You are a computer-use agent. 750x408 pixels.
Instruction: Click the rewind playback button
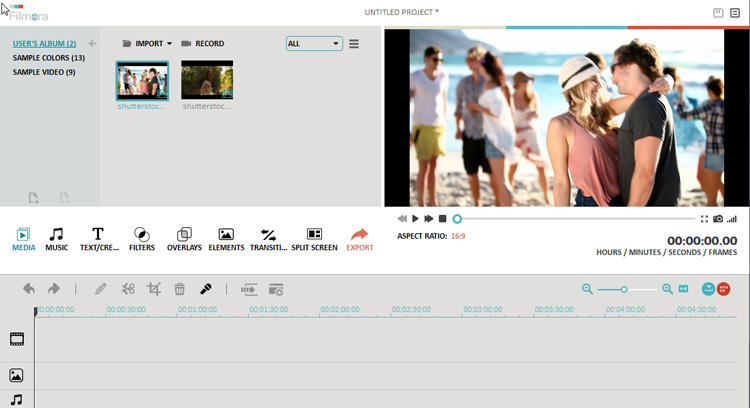click(x=402, y=219)
